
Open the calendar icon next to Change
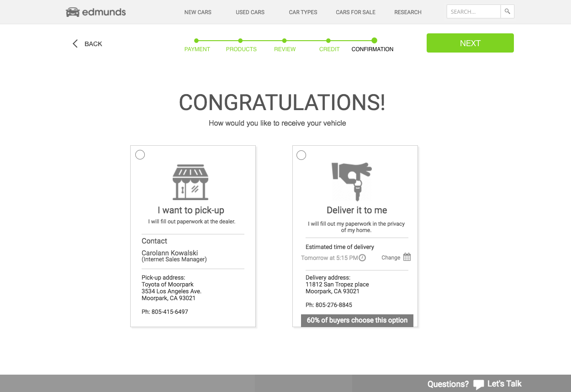[407, 257]
